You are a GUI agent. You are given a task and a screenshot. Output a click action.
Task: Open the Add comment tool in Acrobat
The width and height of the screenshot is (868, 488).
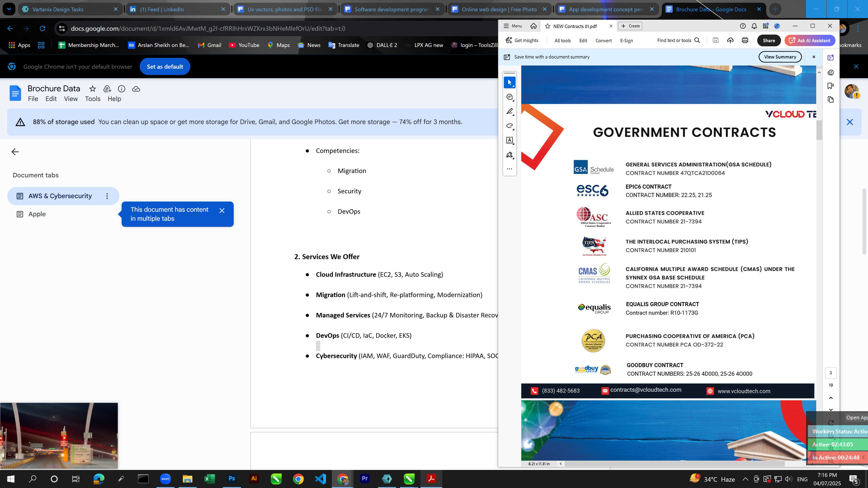click(509, 97)
